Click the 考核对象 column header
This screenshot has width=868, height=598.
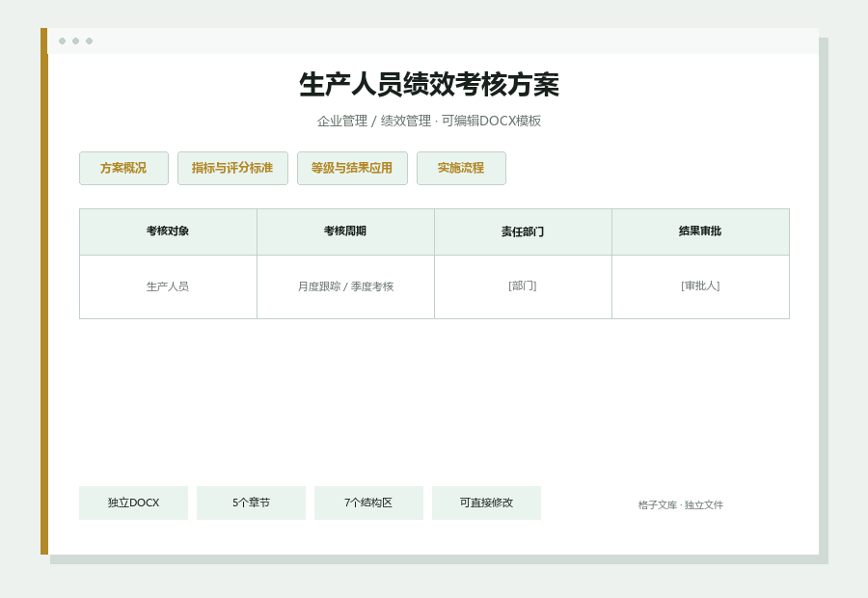[x=168, y=231]
